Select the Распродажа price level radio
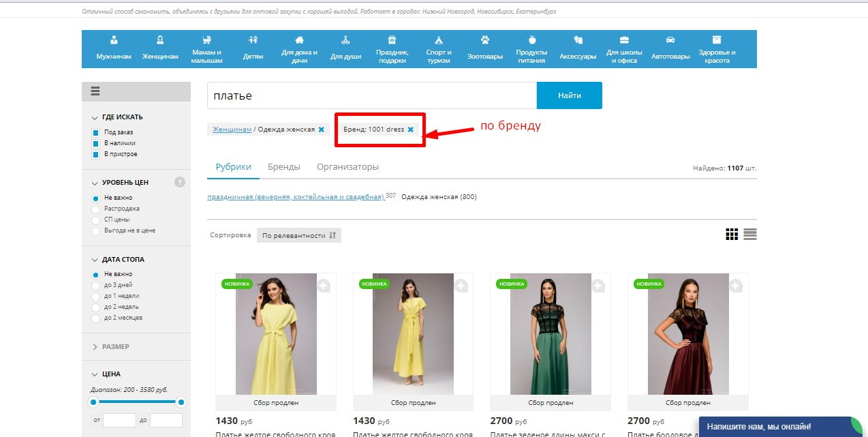868x437 pixels. (96, 209)
